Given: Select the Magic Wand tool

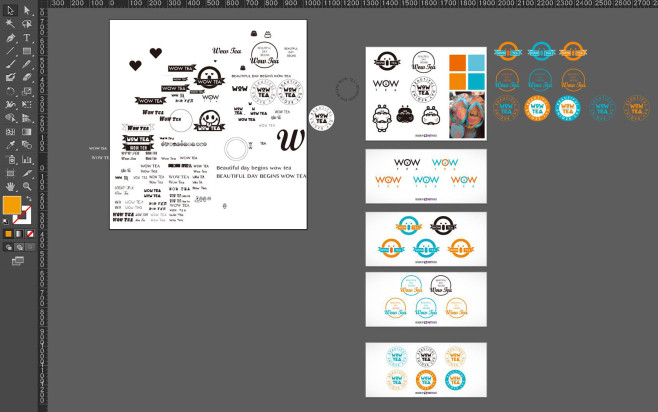Looking at the screenshot, I should point(10,23).
